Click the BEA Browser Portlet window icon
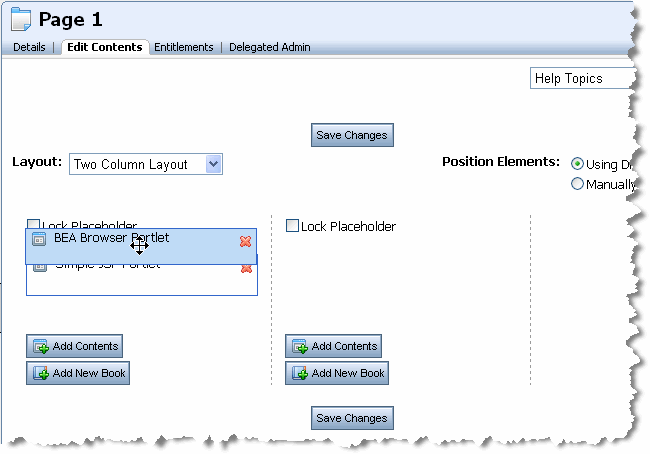The image size is (650, 454). pos(39,240)
